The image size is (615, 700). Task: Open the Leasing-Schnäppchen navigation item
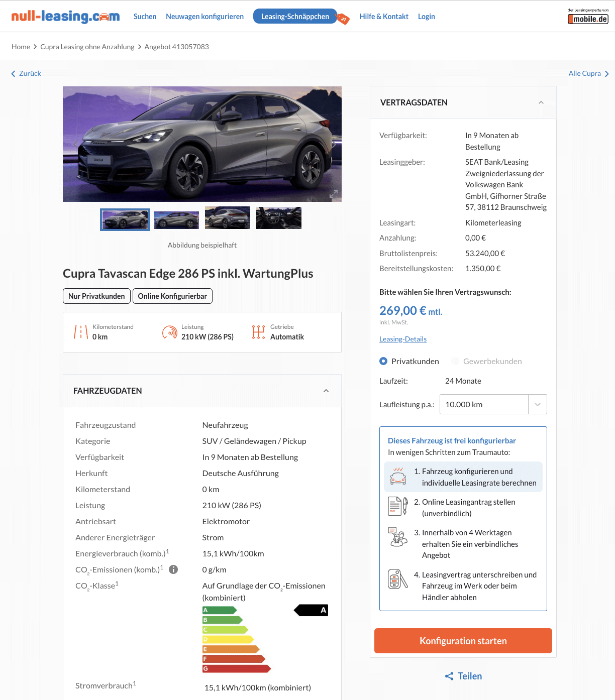coord(295,17)
